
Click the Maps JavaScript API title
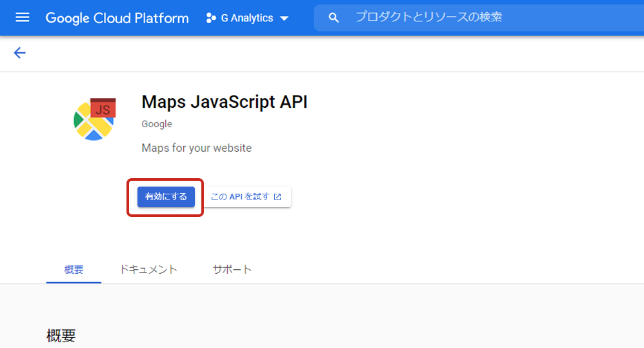click(224, 102)
